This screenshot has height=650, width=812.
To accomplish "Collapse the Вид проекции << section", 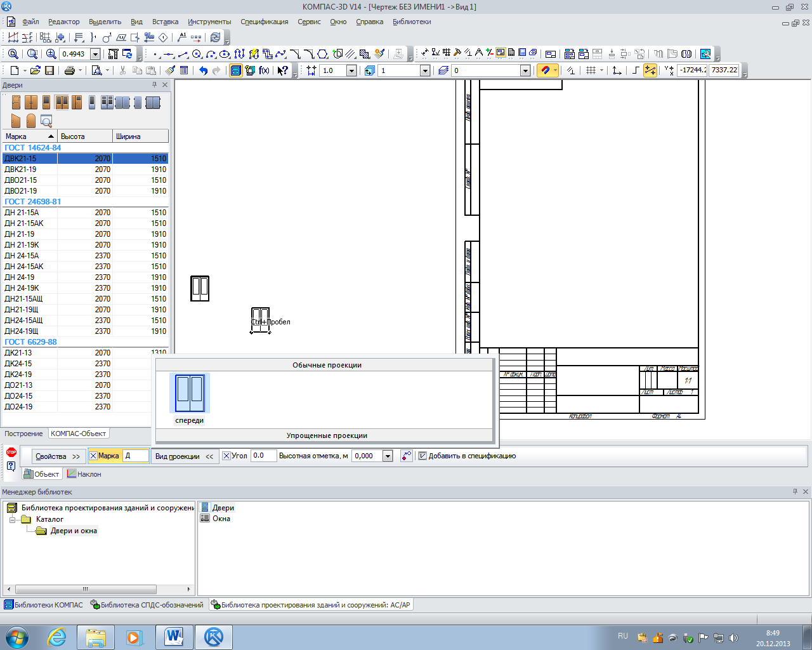I will [x=184, y=456].
